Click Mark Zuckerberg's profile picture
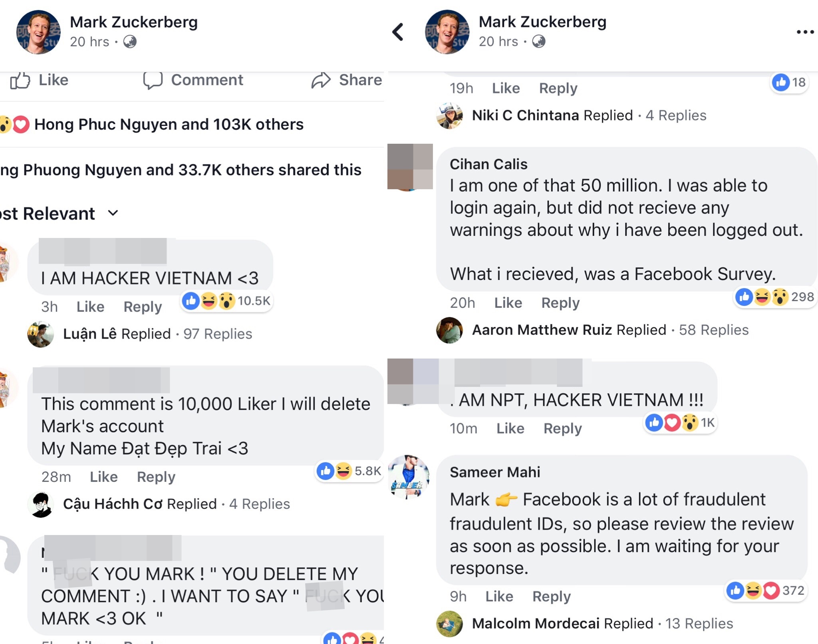Viewport: 818px width, 644px height. click(x=38, y=32)
